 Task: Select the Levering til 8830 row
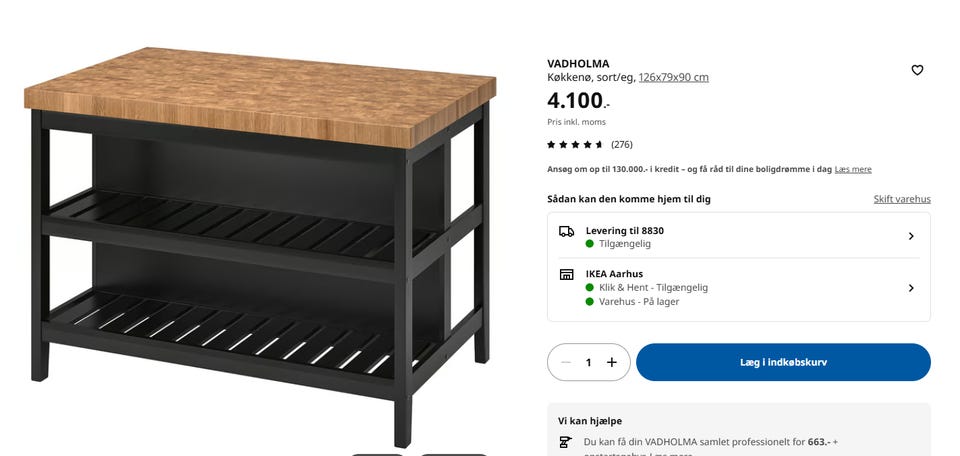click(x=739, y=236)
